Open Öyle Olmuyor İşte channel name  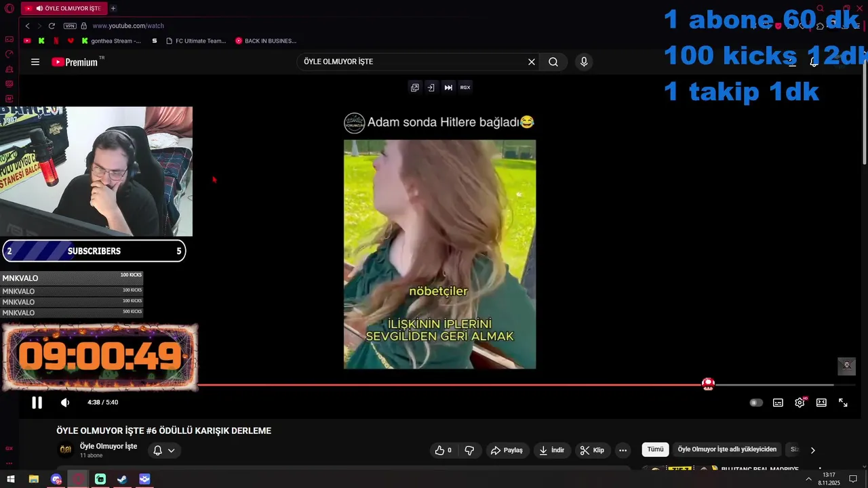pyautogui.click(x=108, y=446)
